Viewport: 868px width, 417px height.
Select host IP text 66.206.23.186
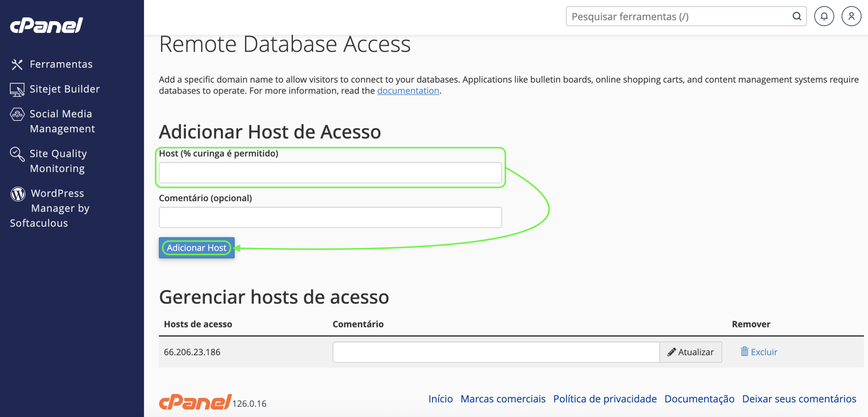point(192,352)
